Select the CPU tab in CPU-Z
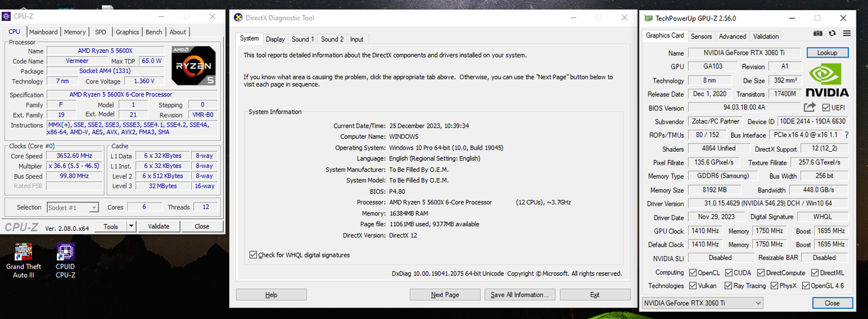 pyautogui.click(x=14, y=31)
